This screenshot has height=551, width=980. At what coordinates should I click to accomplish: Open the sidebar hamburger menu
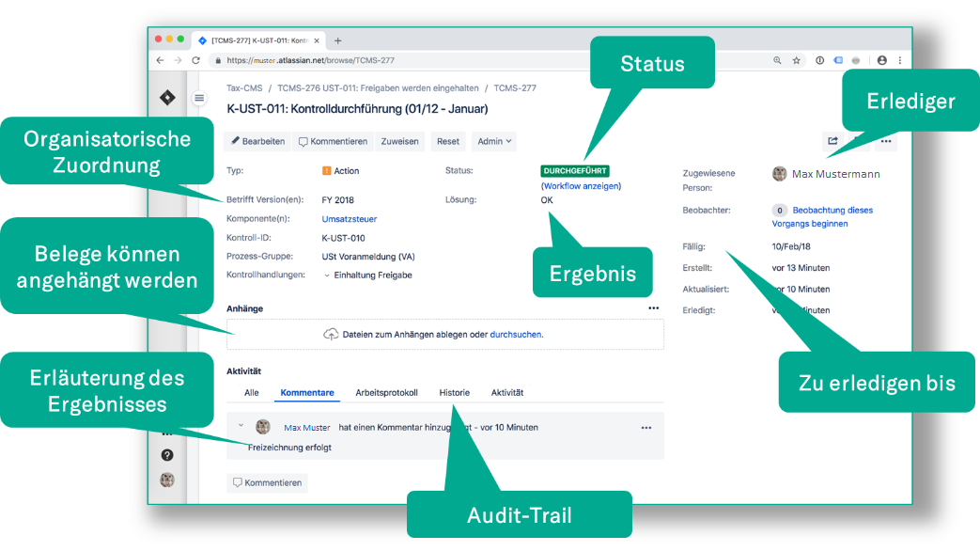pos(199,98)
